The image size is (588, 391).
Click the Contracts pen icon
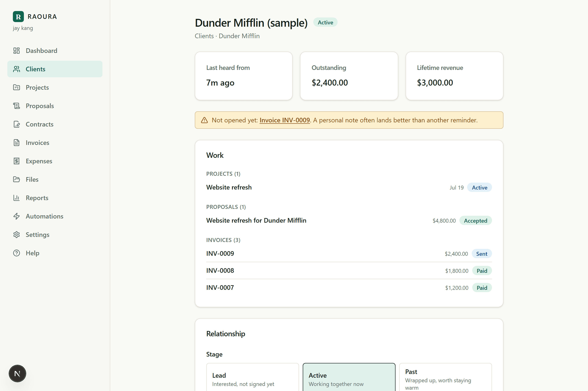[x=17, y=124]
